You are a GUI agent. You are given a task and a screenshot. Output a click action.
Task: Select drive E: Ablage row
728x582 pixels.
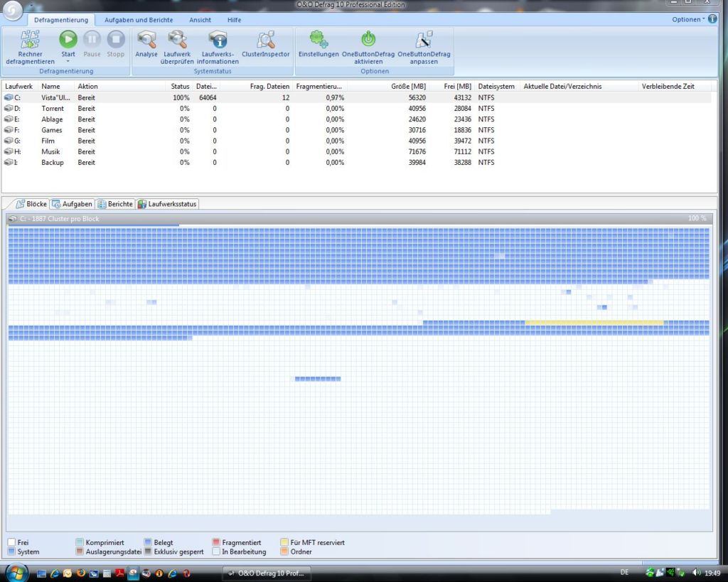pos(357,119)
